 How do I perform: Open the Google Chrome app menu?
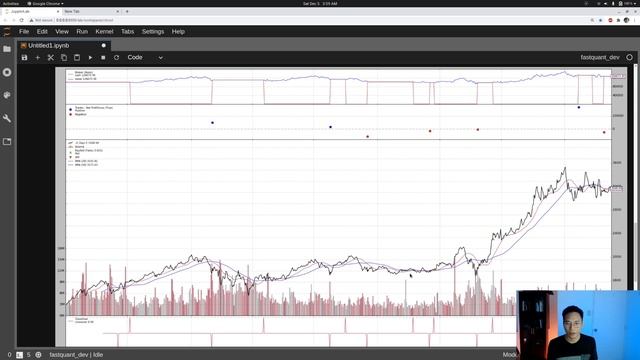(45, 3)
